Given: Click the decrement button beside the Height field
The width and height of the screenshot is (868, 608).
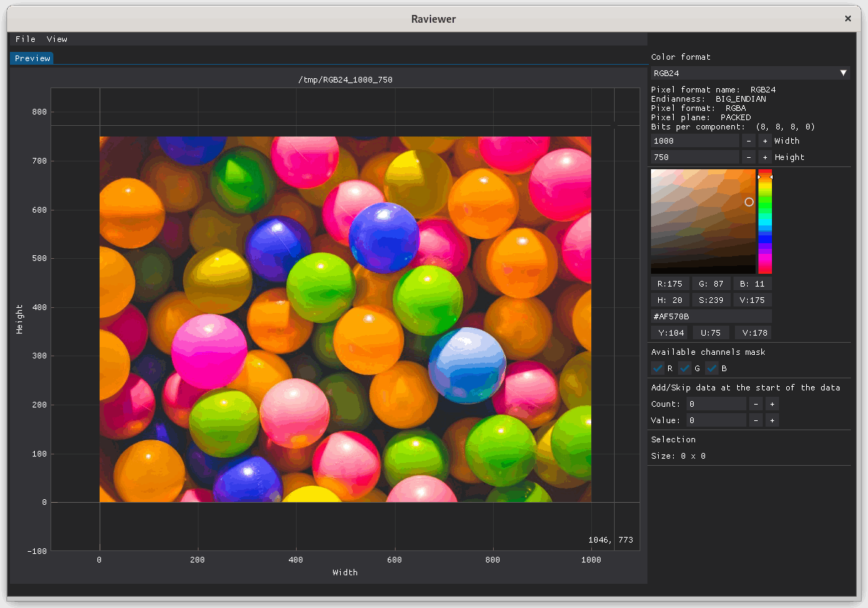Looking at the screenshot, I should click(749, 156).
